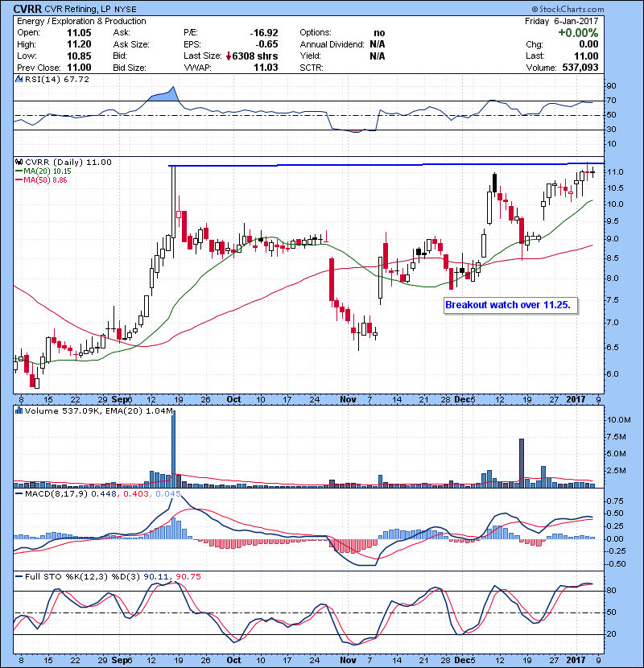This screenshot has height=668, width=644.
Task: Click the 9.5 price axis label
Action: click(x=613, y=221)
